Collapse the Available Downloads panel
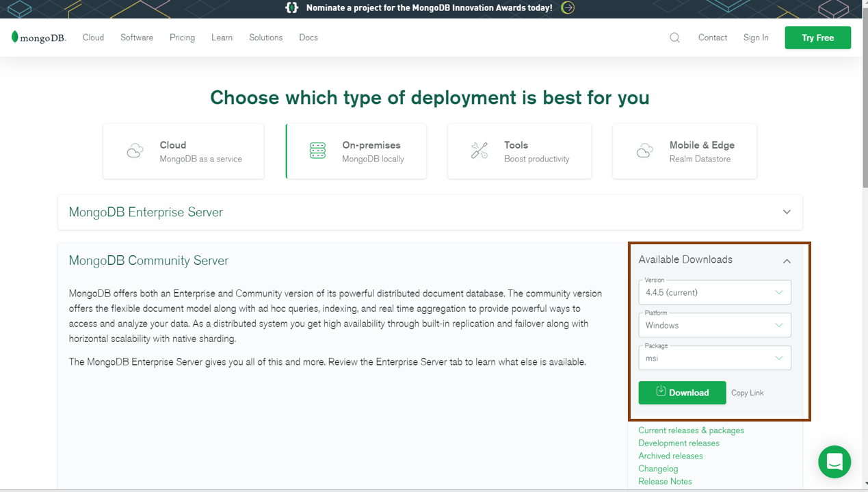Screen dimensions: 868x492 (787, 260)
